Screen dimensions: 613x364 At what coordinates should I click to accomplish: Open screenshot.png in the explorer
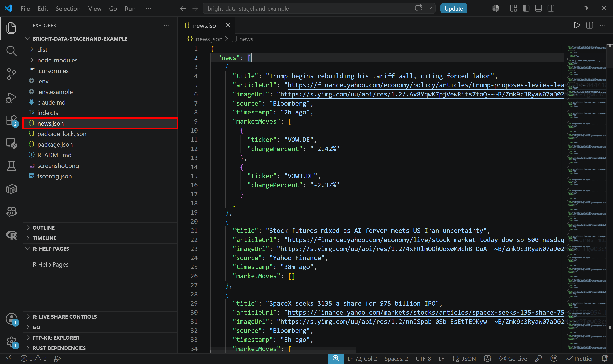pos(100,166)
